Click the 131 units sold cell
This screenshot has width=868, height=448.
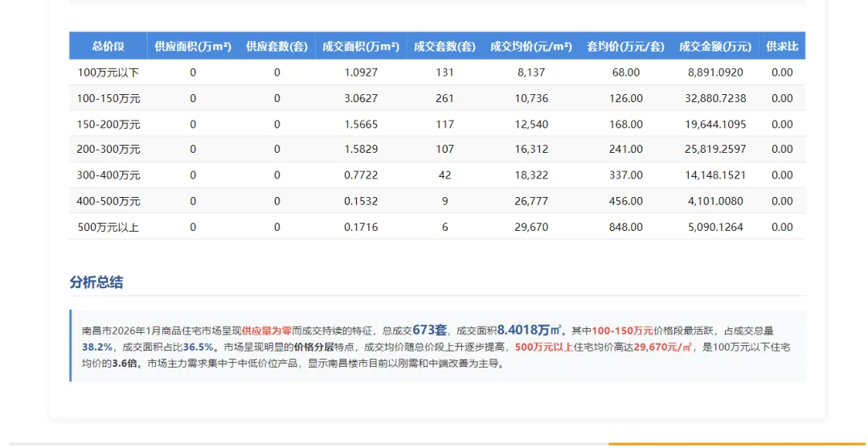[444, 72]
